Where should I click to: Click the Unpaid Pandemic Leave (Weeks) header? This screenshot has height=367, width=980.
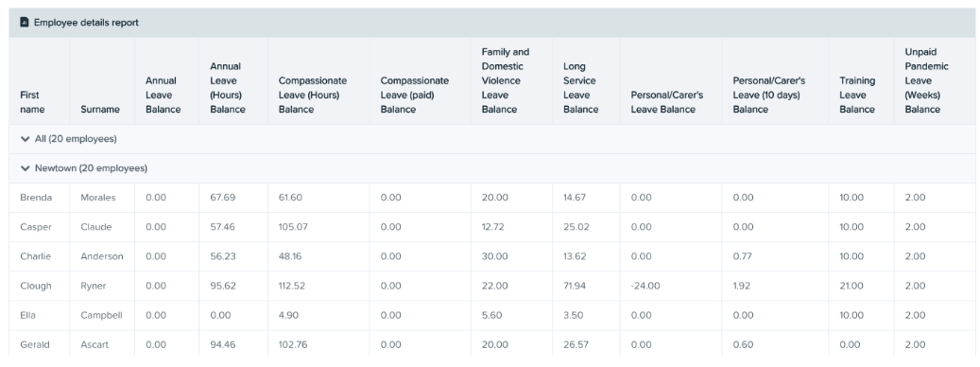[926, 80]
